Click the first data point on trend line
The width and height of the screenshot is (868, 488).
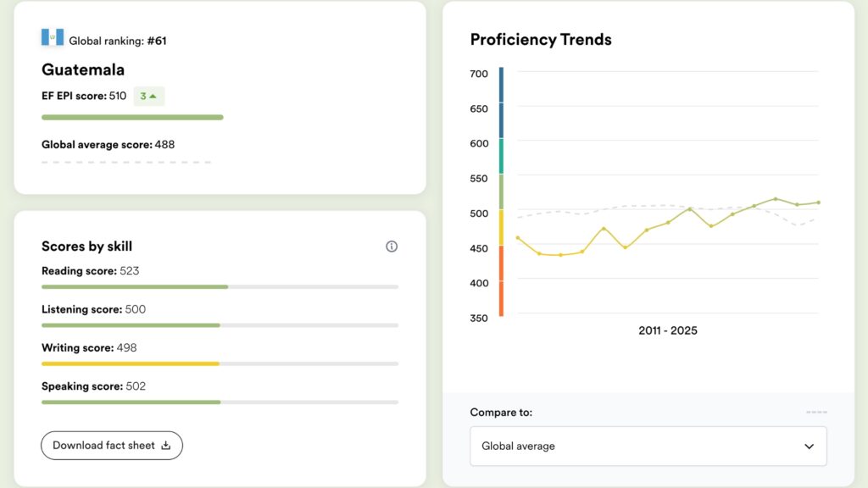tap(518, 238)
